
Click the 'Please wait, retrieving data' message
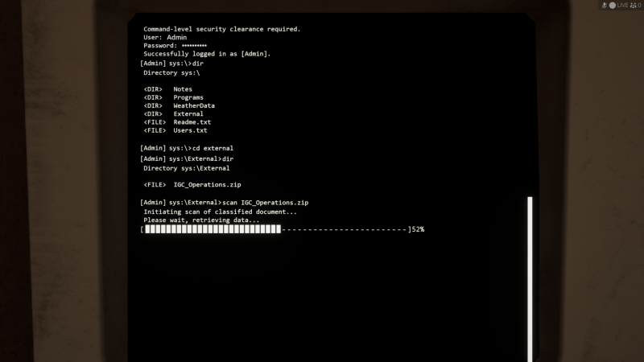click(201, 220)
